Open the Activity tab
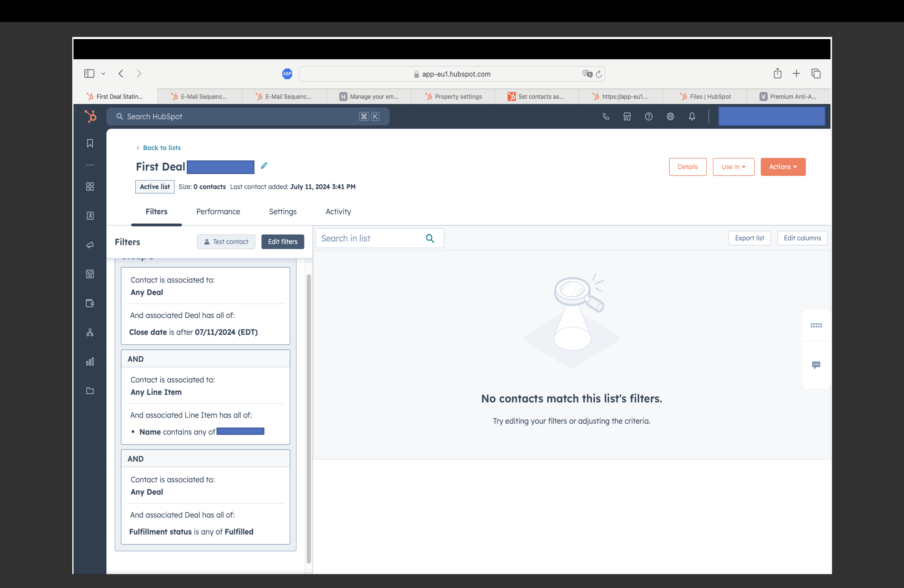Screen dimensions: 904x588 338,212
